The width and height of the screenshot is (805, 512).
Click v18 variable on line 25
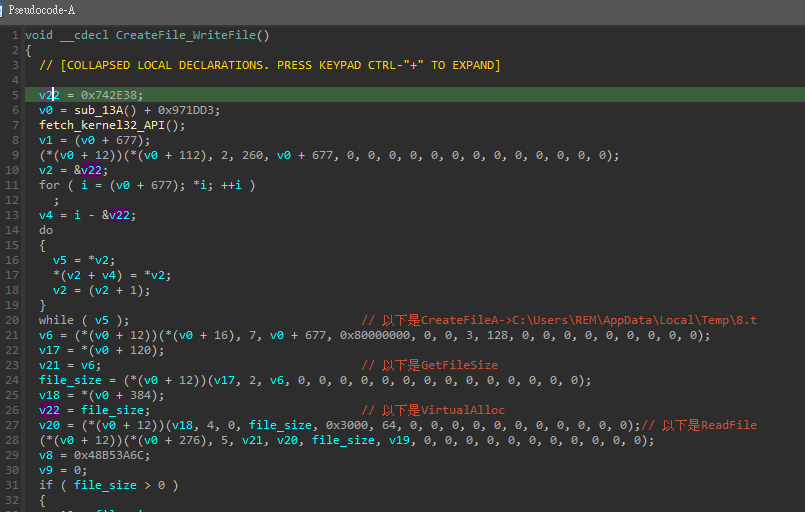pyautogui.click(x=49, y=395)
